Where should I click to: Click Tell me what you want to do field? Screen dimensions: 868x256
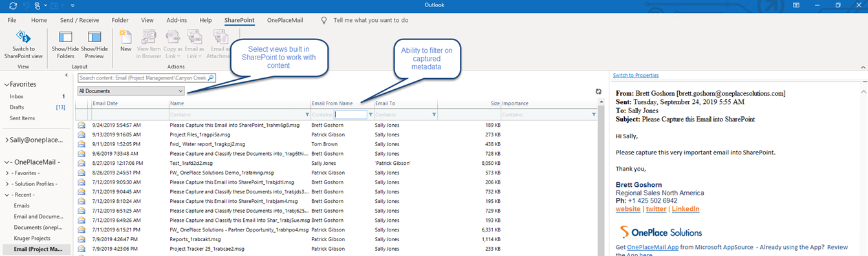(371, 20)
